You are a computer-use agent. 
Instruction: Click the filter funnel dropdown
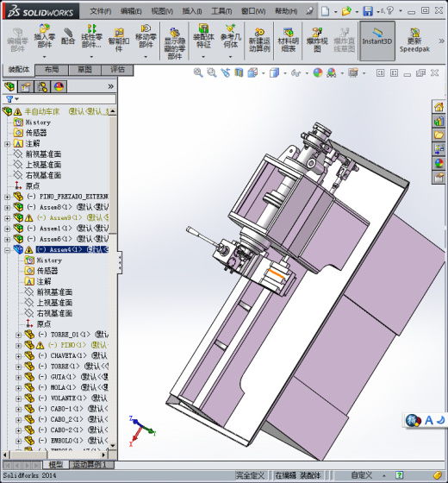pyautogui.click(x=12, y=99)
